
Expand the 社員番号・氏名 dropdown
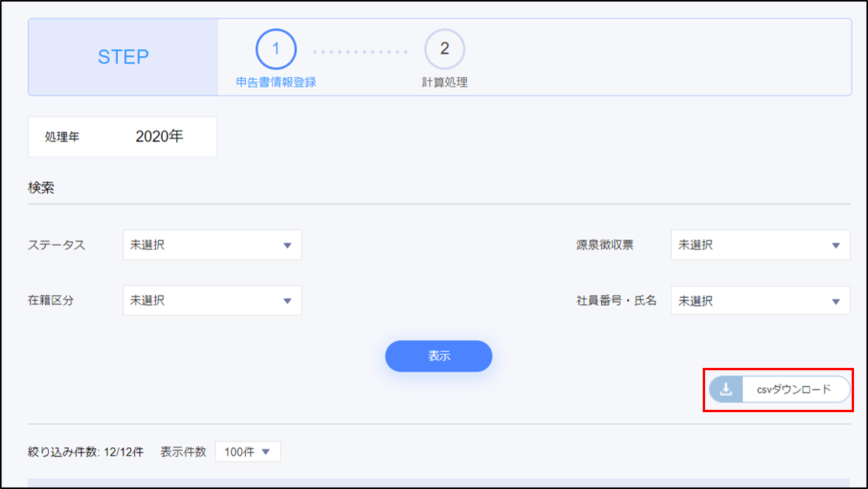tap(759, 300)
